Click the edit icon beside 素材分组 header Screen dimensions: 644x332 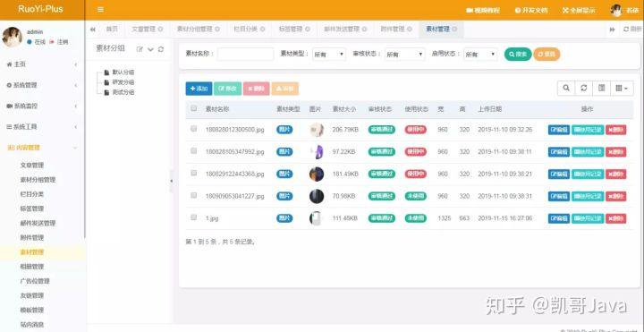(x=140, y=49)
